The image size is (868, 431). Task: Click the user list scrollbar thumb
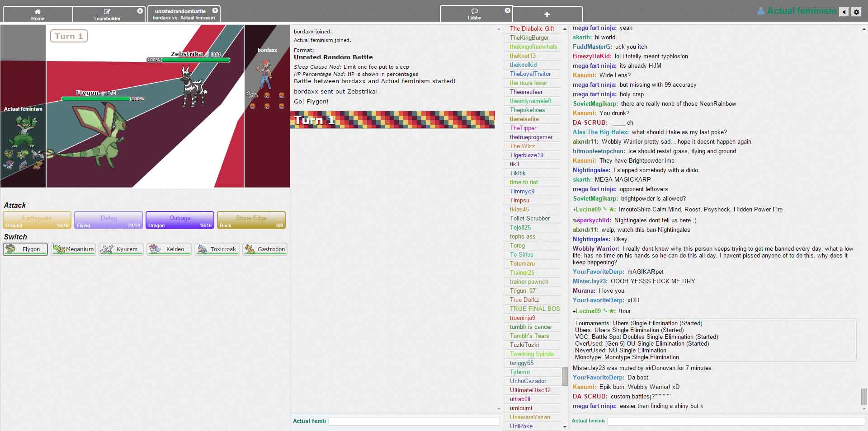tap(565, 376)
